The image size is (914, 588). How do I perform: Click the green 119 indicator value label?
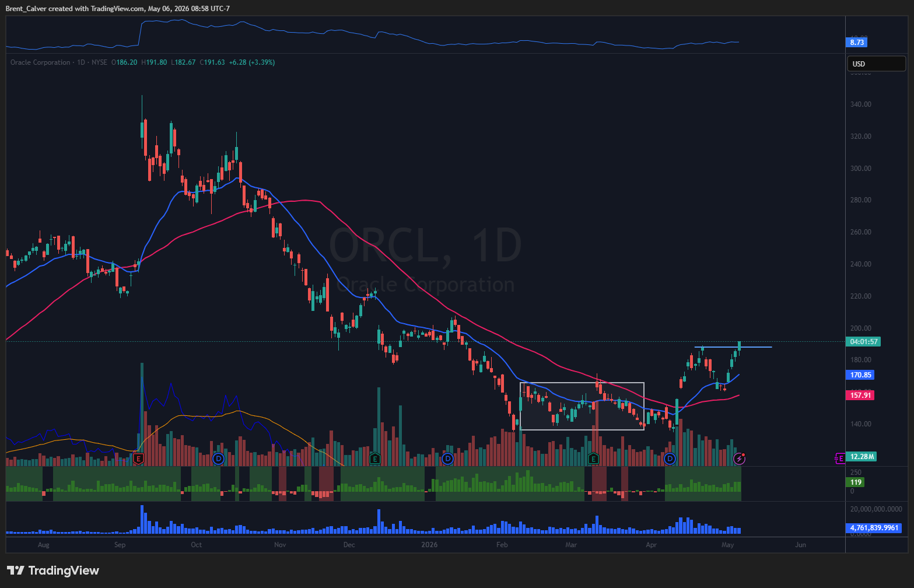coord(855,482)
